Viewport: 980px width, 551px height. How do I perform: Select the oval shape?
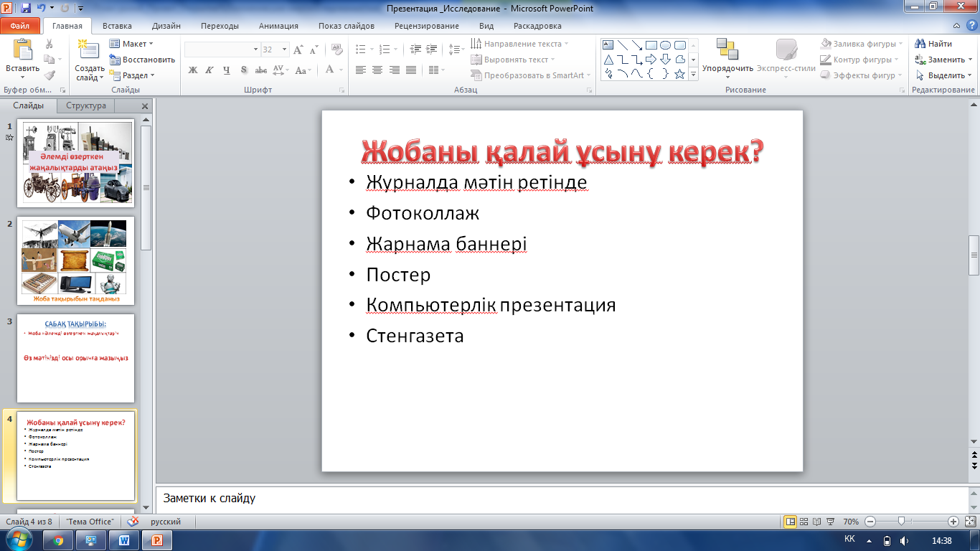pos(665,45)
